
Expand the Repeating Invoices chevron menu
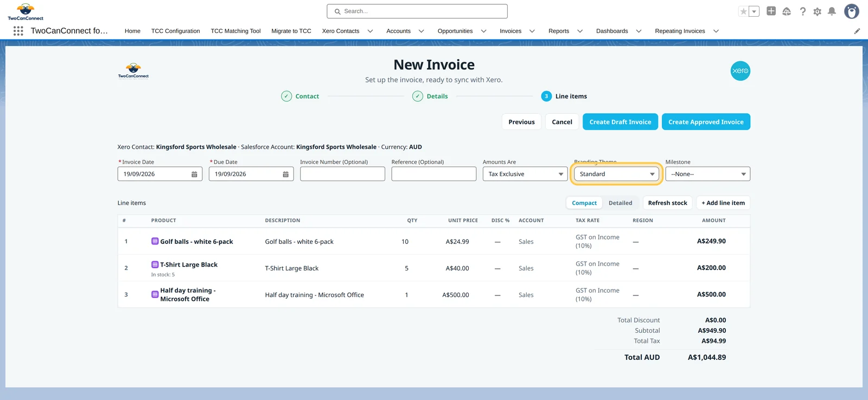(716, 31)
